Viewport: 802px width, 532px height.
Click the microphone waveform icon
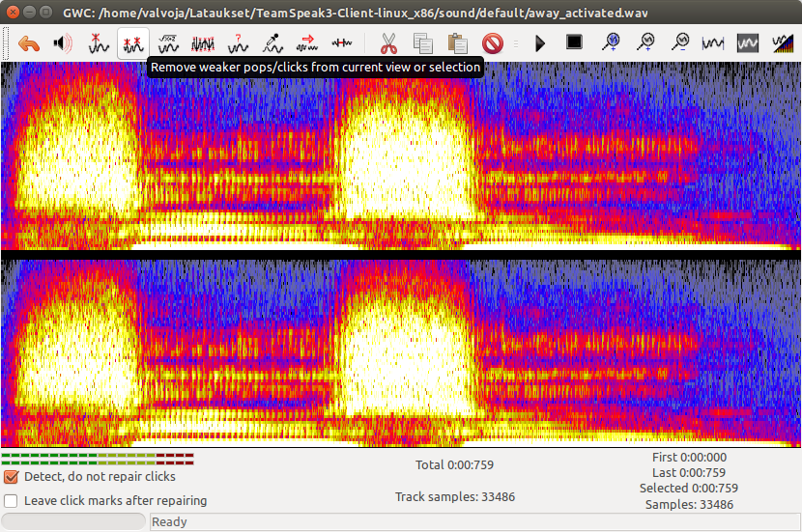[272, 43]
